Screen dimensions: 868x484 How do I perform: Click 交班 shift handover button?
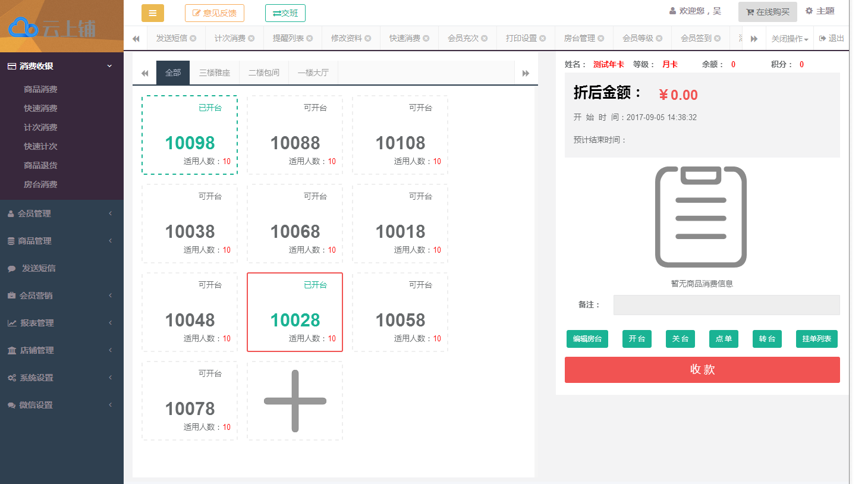[x=285, y=13]
